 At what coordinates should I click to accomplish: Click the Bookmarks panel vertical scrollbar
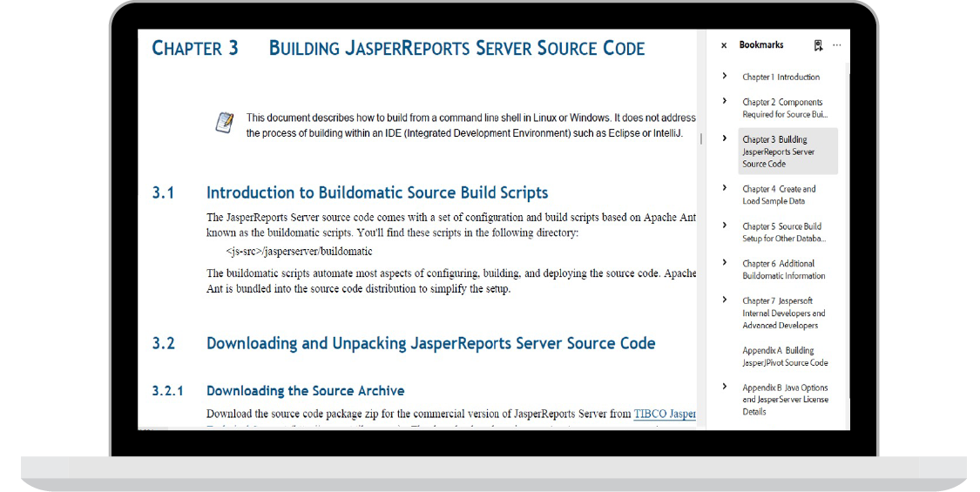tap(848, 244)
